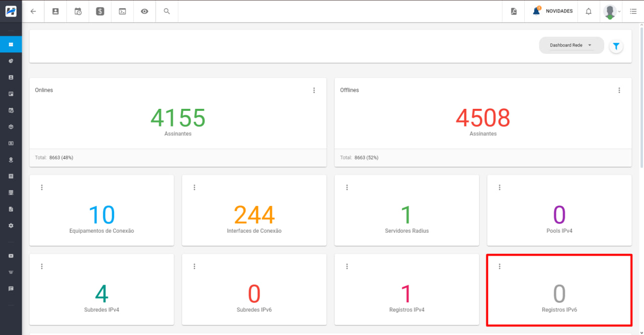Open the map location pin icon in sidebar

click(11, 160)
